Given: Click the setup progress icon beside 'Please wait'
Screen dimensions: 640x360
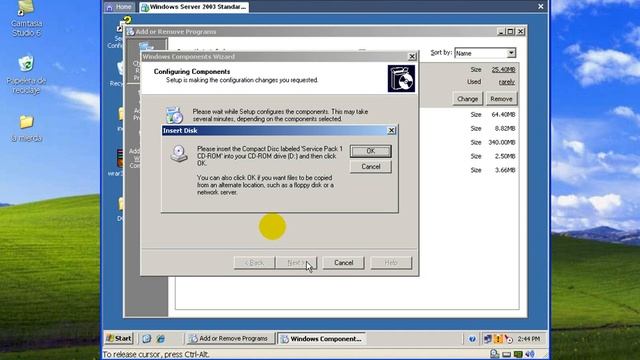Looking at the screenshot, I should point(174,115).
